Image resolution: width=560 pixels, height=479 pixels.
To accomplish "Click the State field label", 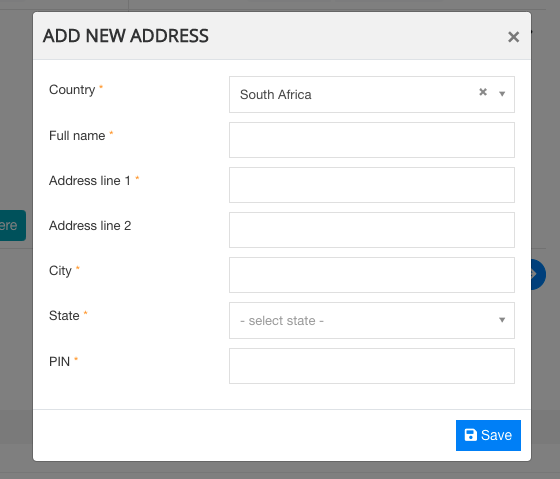I will click(x=64, y=316).
